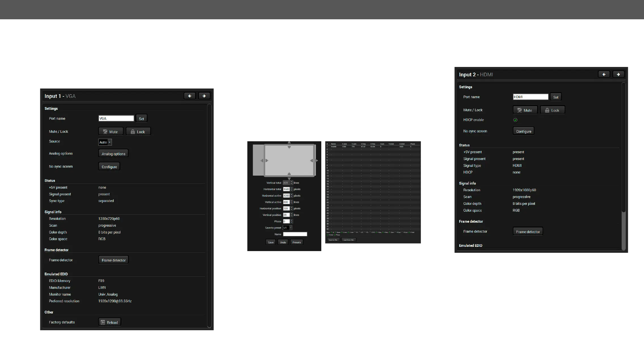
Task: Mute the HDMI input port
Action: [525, 110]
